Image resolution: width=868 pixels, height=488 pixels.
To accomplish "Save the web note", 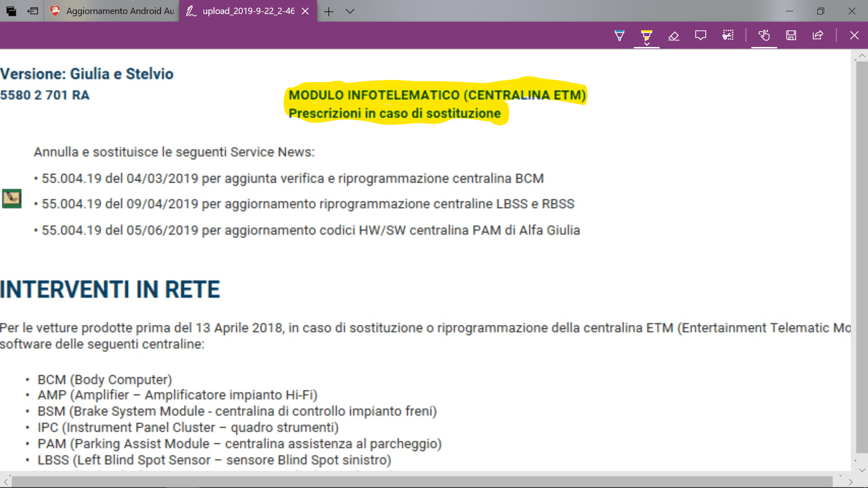I will pyautogui.click(x=791, y=35).
